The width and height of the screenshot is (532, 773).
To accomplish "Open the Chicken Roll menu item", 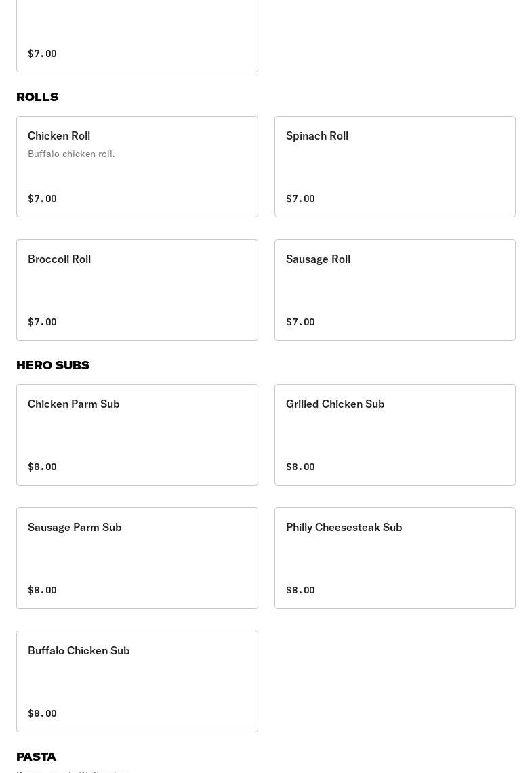I will (x=137, y=167).
